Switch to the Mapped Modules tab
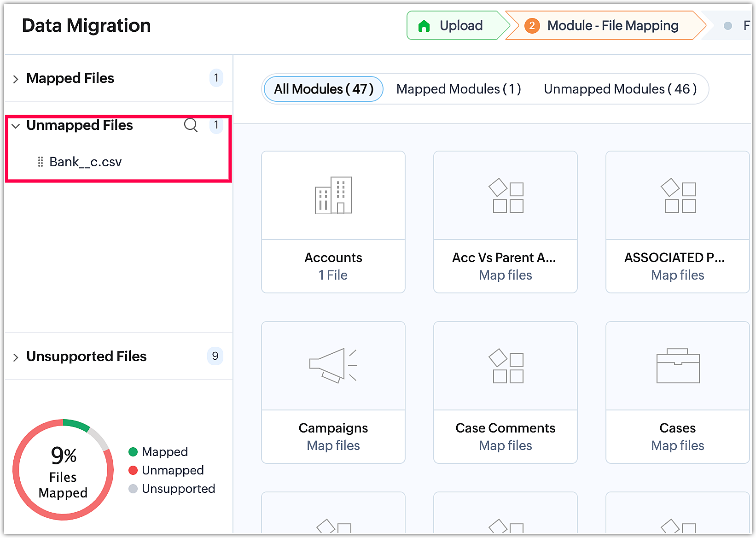Screen dimensions: 756x538 click(x=459, y=89)
